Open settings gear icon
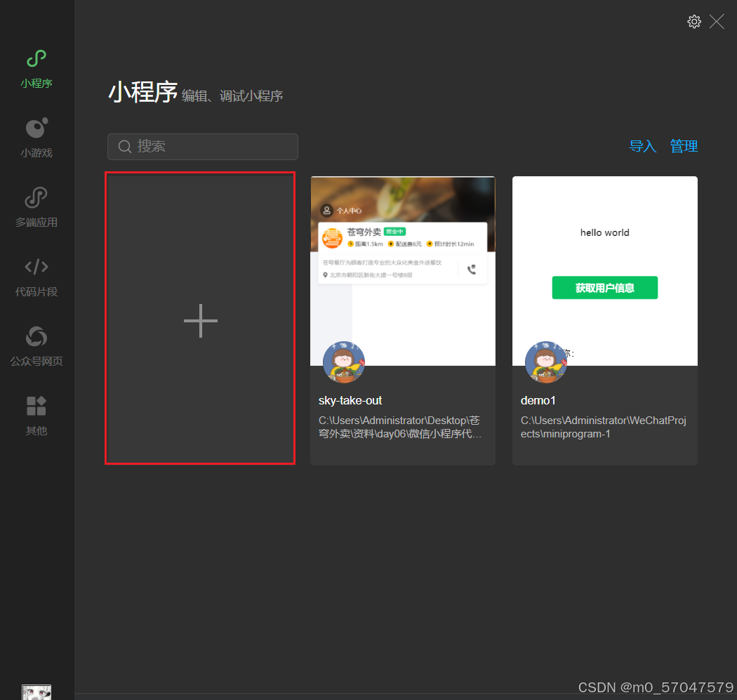737x700 pixels. 693,22
